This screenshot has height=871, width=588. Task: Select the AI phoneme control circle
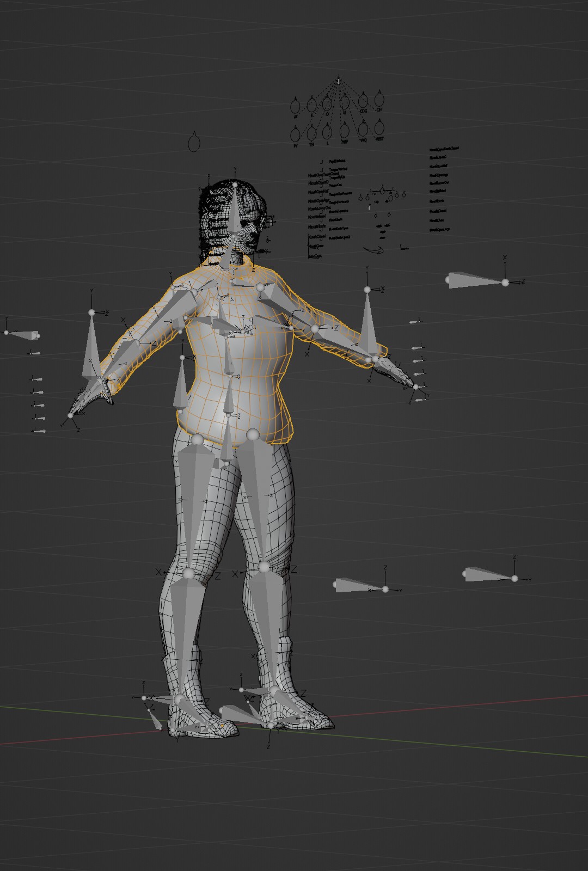pyautogui.click(x=295, y=106)
